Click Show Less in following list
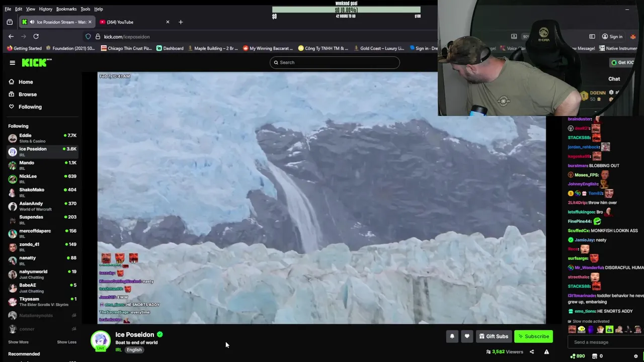Screen dimensions: 644x362 pyautogui.click(x=66, y=342)
